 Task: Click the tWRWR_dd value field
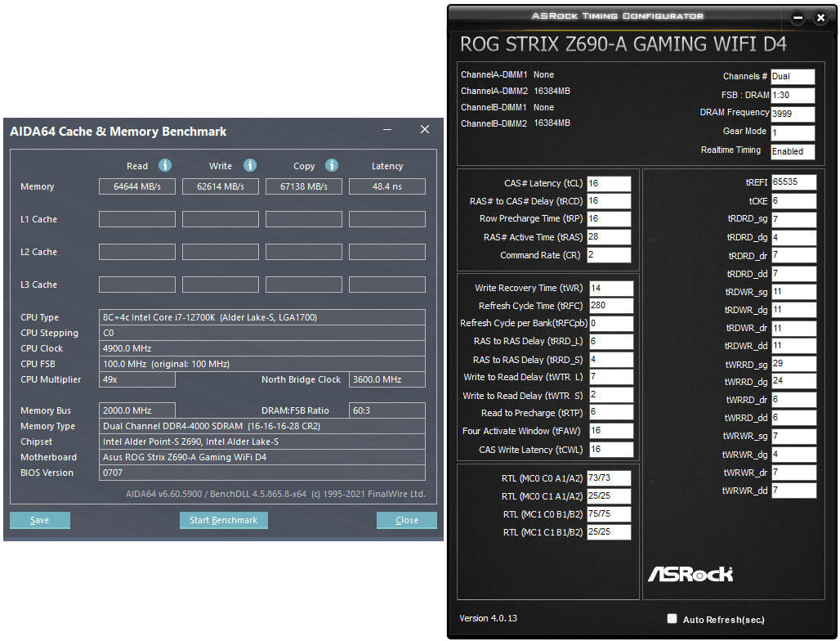click(x=794, y=491)
